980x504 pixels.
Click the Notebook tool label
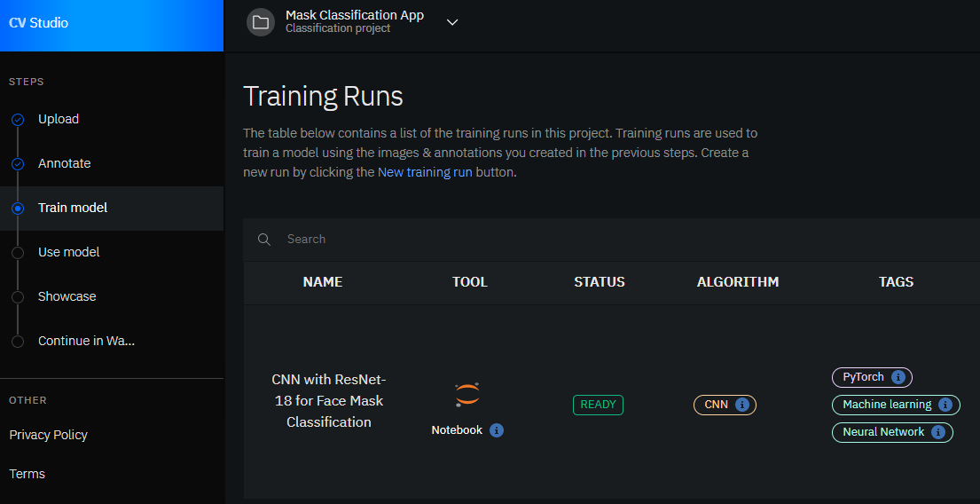tap(457, 430)
